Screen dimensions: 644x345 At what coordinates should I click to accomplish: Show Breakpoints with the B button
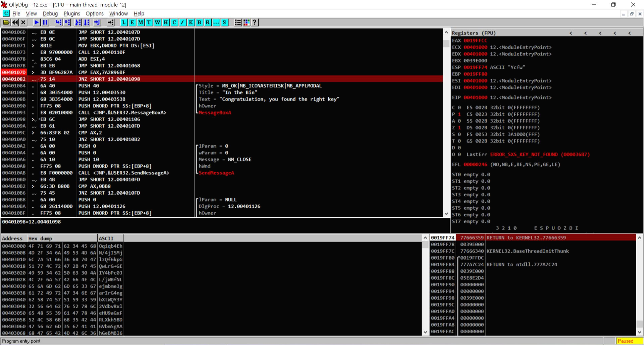pos(200,22)
